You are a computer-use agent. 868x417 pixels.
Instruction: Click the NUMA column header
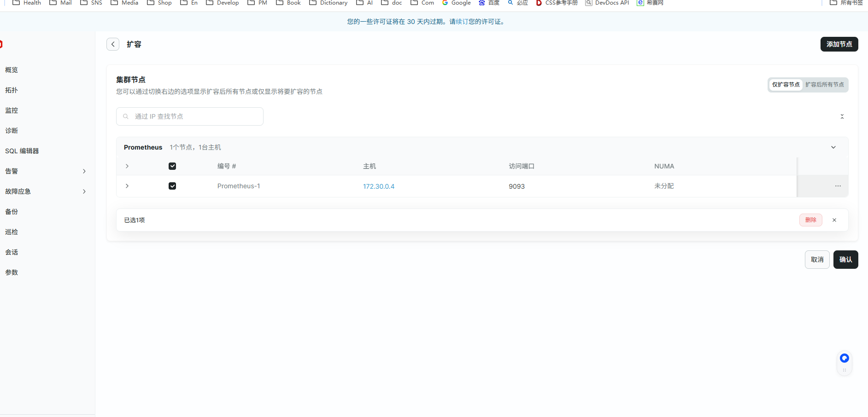664,166
